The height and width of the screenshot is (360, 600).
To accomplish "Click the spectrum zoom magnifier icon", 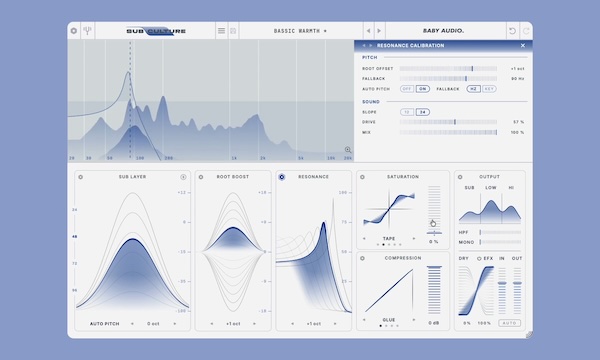I will [x=347, y=150].
